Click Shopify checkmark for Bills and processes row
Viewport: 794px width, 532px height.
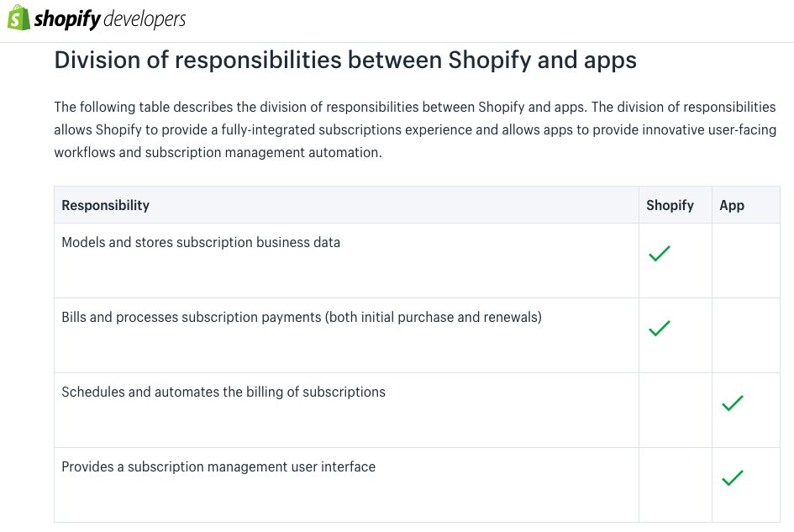point(660,329)
